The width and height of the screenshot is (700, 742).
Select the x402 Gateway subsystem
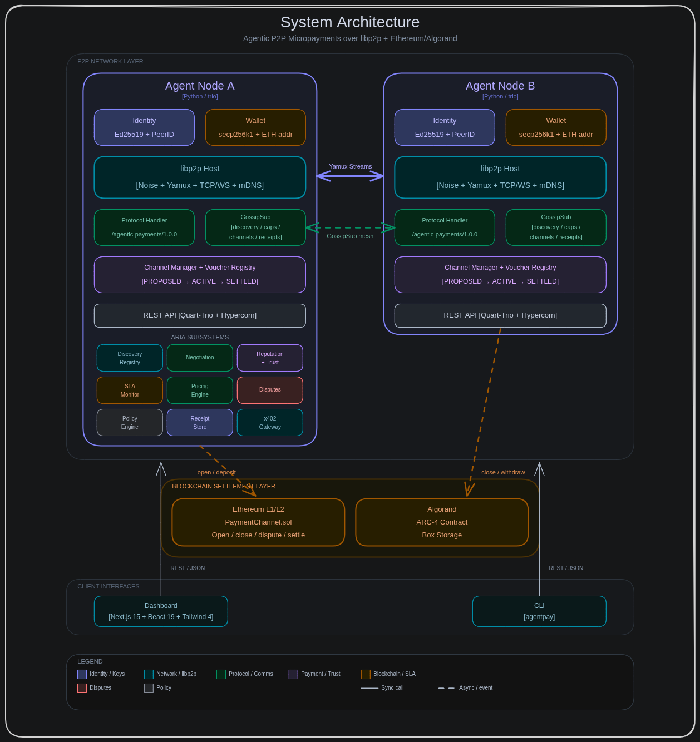point(270,422)
